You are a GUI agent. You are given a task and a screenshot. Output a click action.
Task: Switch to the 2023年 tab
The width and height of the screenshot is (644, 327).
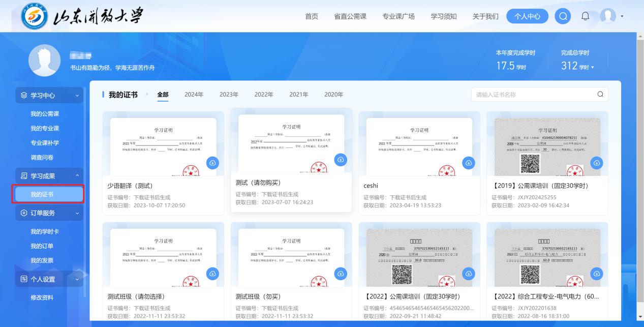click(229, 94)
